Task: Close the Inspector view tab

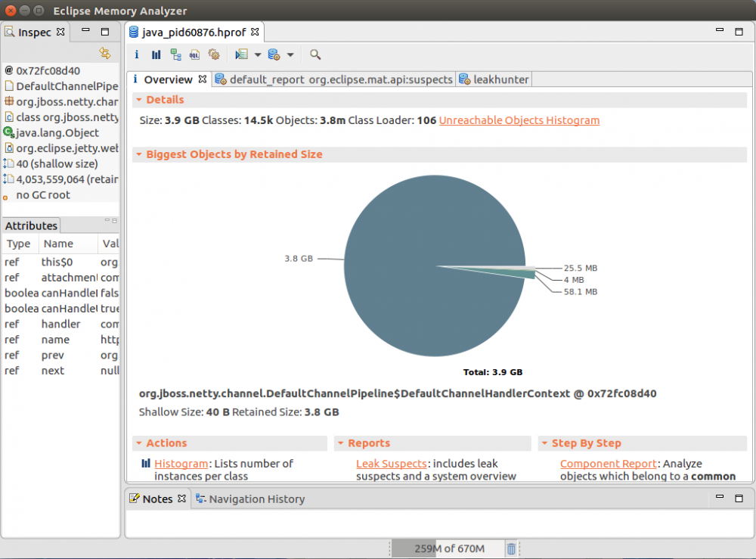Action: click(60, 32)
